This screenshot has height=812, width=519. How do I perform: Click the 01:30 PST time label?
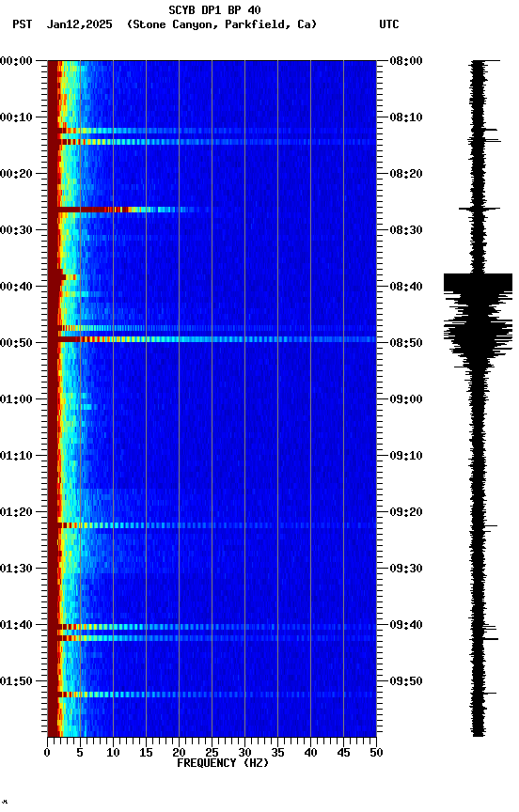16,569
